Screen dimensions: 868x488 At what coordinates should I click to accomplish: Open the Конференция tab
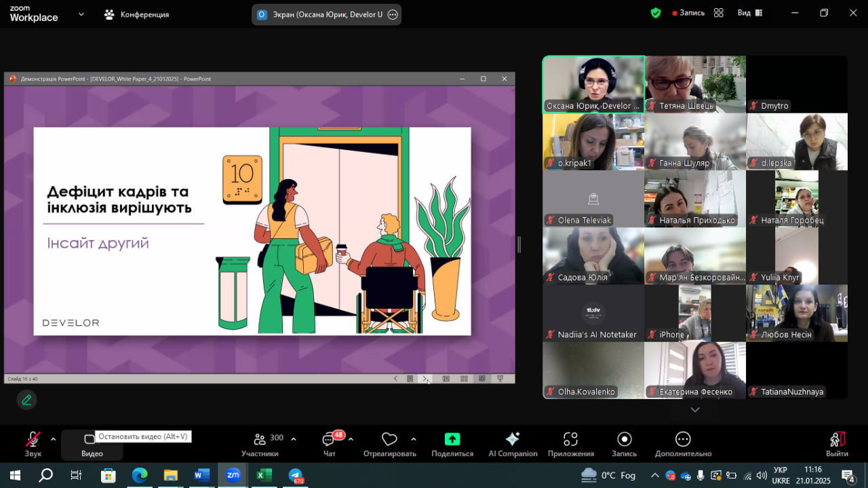coord(137,14)
